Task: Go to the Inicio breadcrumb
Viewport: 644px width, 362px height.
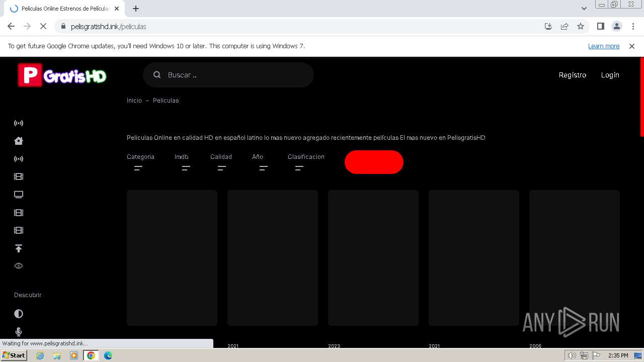Action: (x=134, y=101)
